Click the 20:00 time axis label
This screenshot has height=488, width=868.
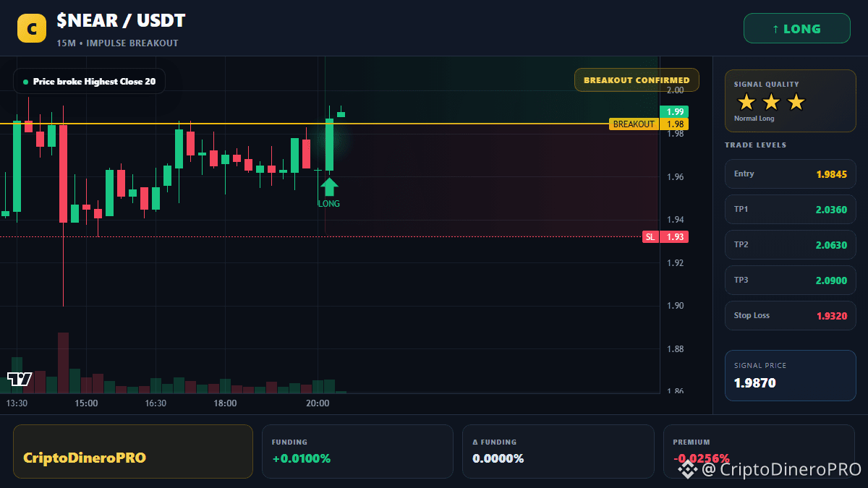point(318,403)
